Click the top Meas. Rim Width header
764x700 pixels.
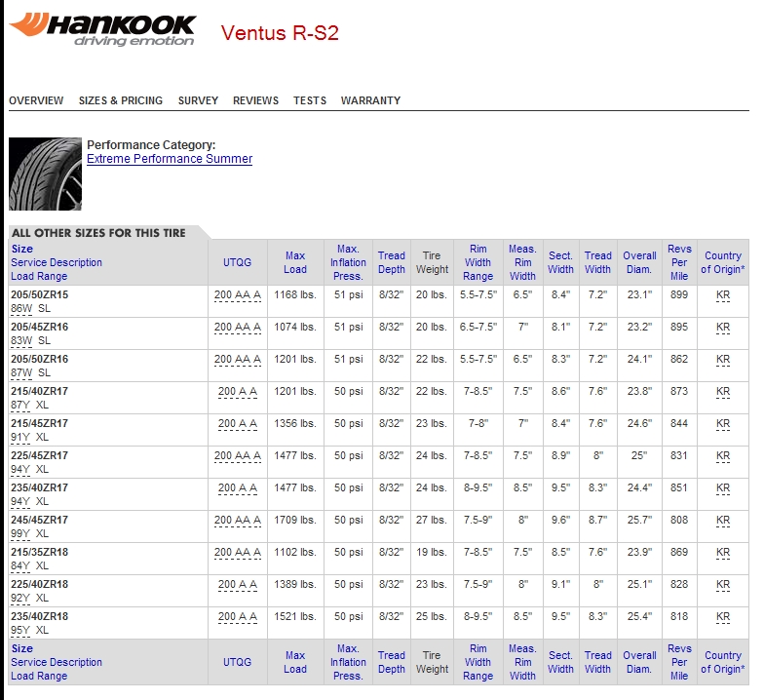click(x=522, y=262)
